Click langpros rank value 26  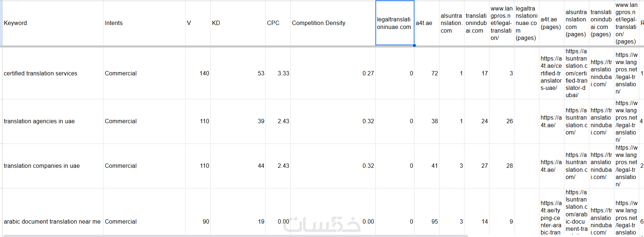pyautogui.click(x=501, y=121)
